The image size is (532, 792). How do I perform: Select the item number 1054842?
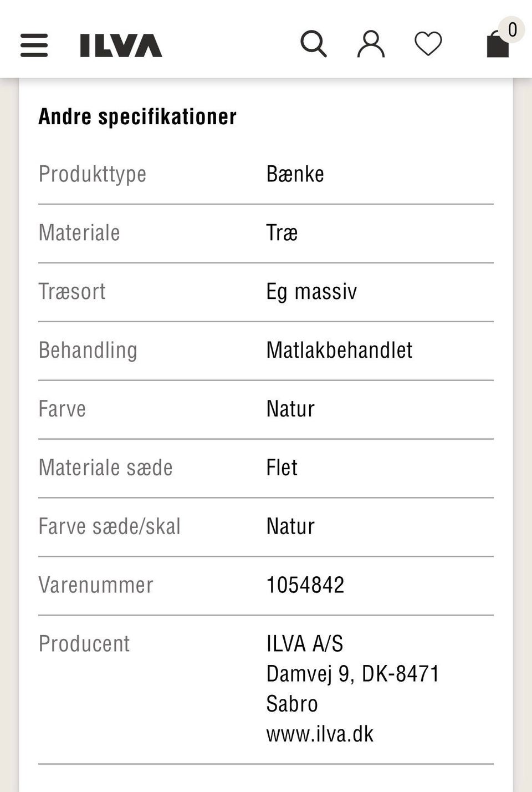[x=305, y=585]
